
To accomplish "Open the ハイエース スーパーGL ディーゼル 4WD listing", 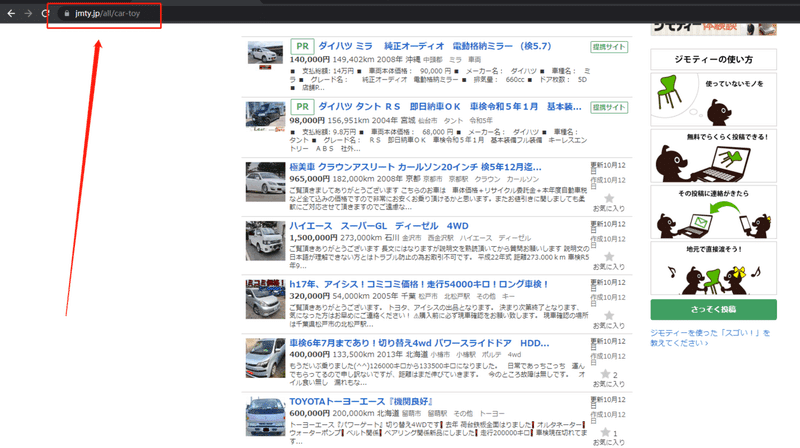I will tap(379, 226).
